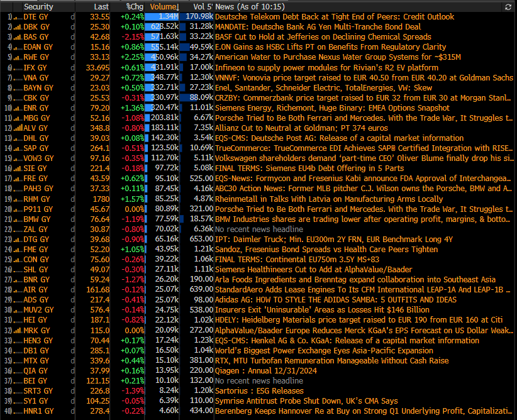Click the %Chg column header
The width and height of the screenshot is (517, 420).
(x=135, y=6)
